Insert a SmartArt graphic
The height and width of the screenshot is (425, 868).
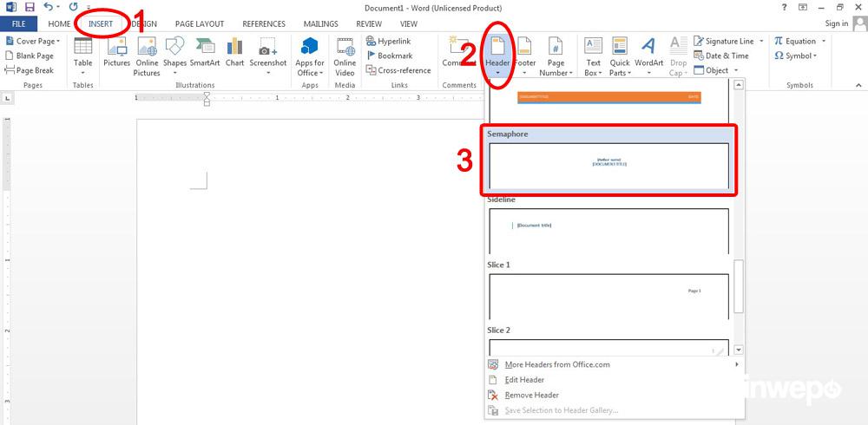[x=205, y=54]
